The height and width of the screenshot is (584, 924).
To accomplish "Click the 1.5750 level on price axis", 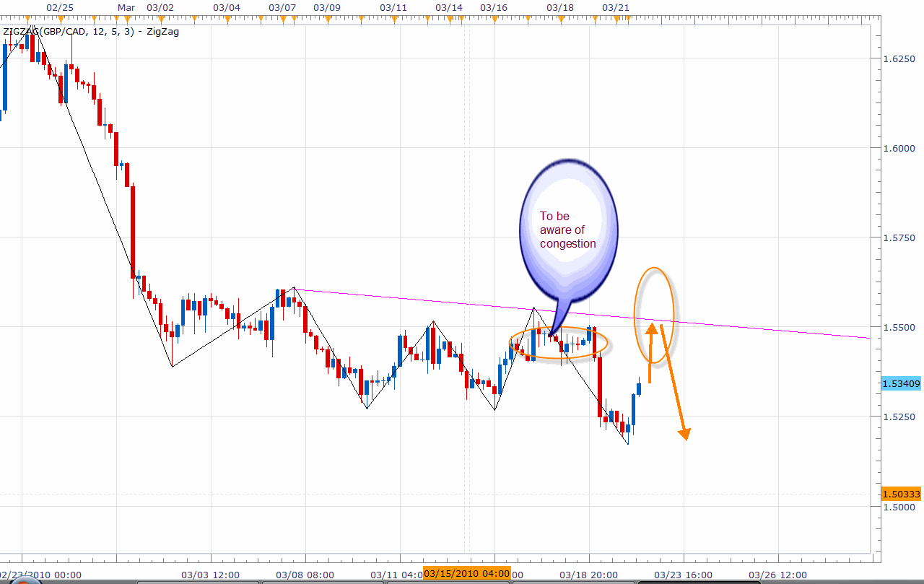I will [899, 237].
